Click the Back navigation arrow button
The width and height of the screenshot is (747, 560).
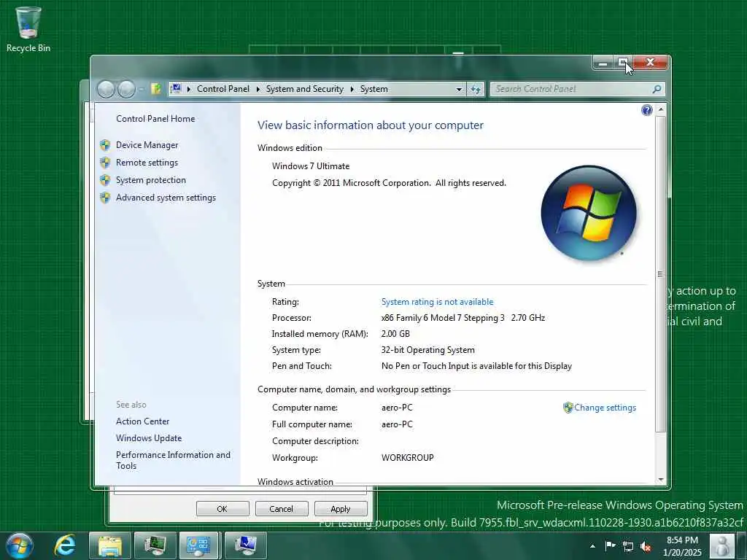click(x=106, y=89)
